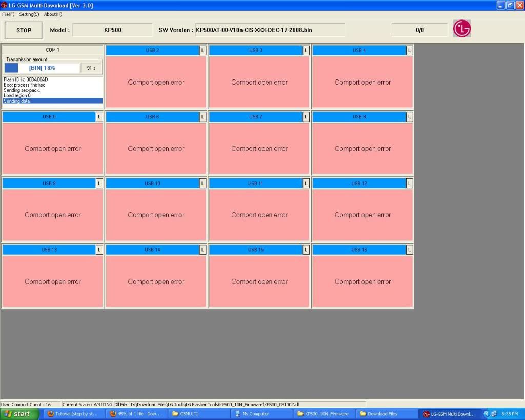Click 'Comport open error' in USB 6 panel
This screenshot has height=420, width=525.
click(156, 149)
